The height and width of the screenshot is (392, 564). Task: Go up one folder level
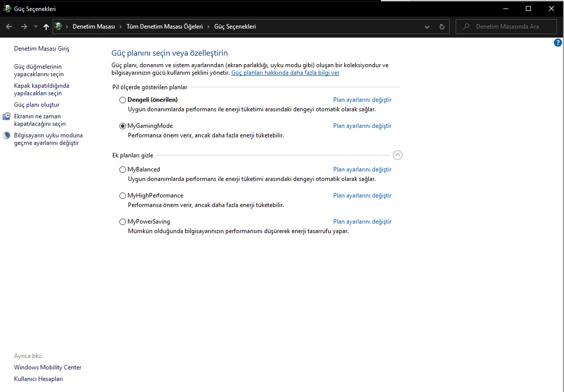(x=46, y=27)
